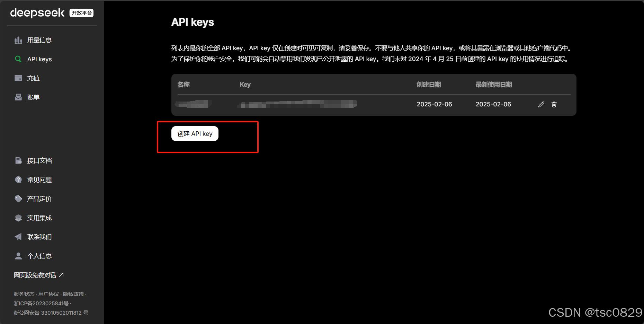Click the Key column header

click(245, 85)
